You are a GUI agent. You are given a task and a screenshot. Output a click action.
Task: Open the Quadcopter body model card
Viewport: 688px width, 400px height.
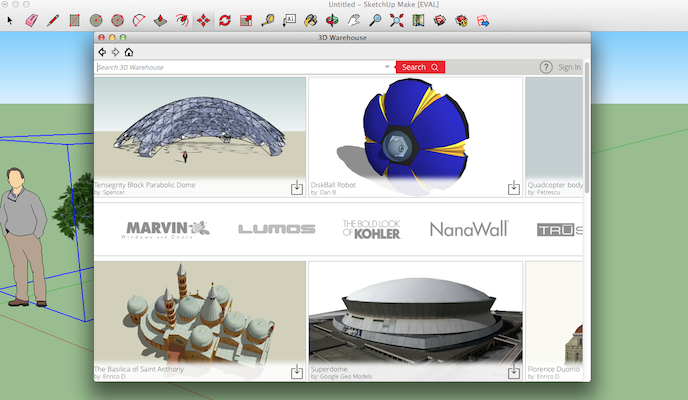[x=554, y=137]
